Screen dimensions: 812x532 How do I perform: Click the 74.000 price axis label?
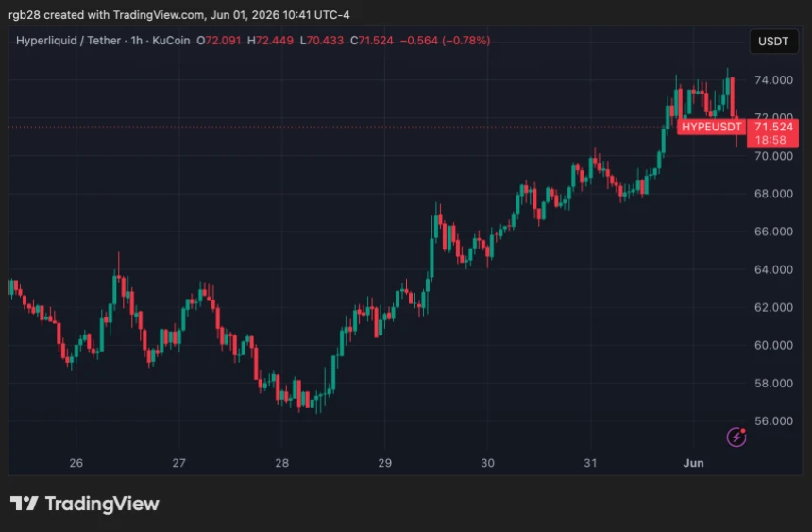pos(773,80)
